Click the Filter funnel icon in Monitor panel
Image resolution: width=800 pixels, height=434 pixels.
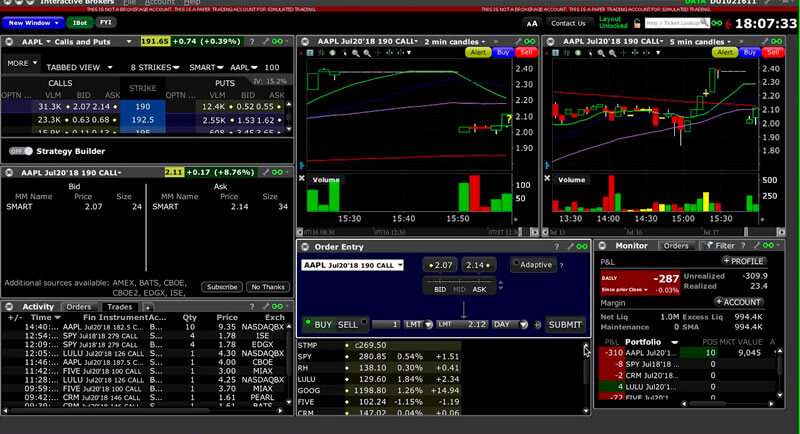tap(706, 245)
